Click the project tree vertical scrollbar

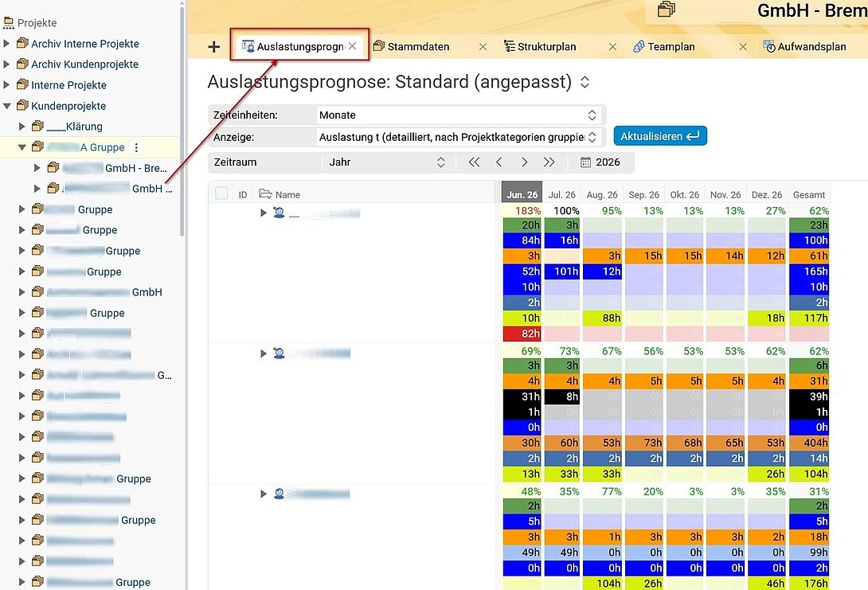[182, 121]
